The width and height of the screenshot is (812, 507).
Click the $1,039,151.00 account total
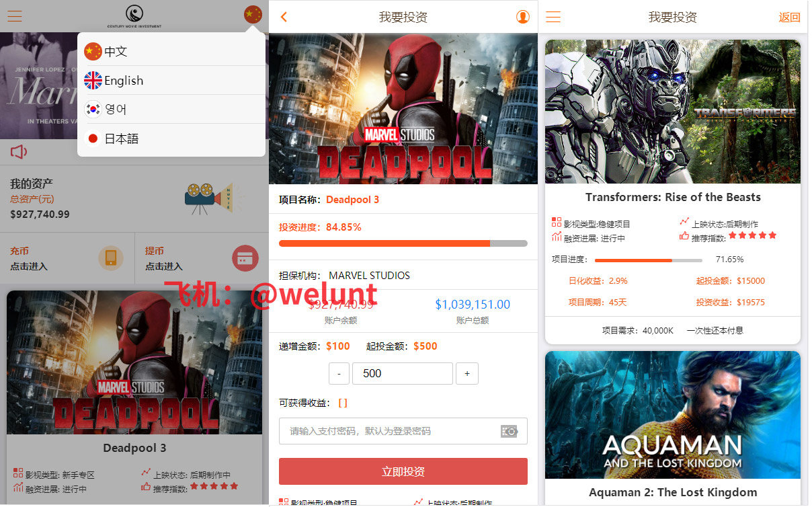tap(473, 305)
